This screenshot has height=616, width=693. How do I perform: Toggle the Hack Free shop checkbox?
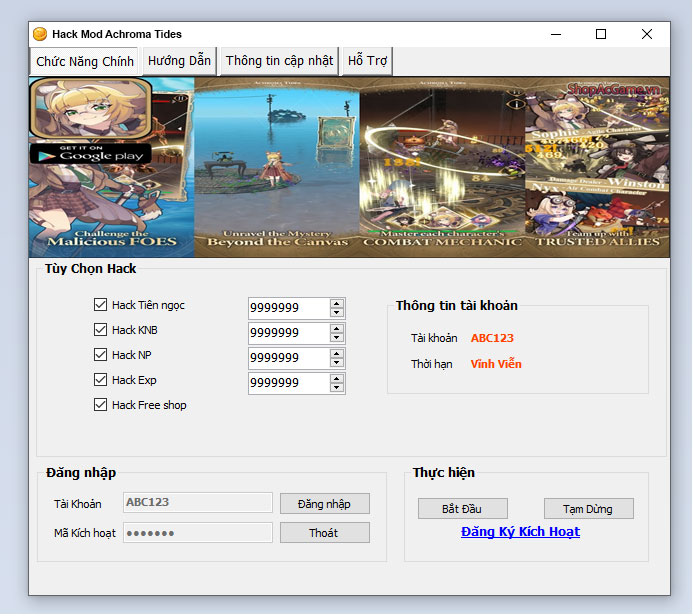(x=100, y=405)
